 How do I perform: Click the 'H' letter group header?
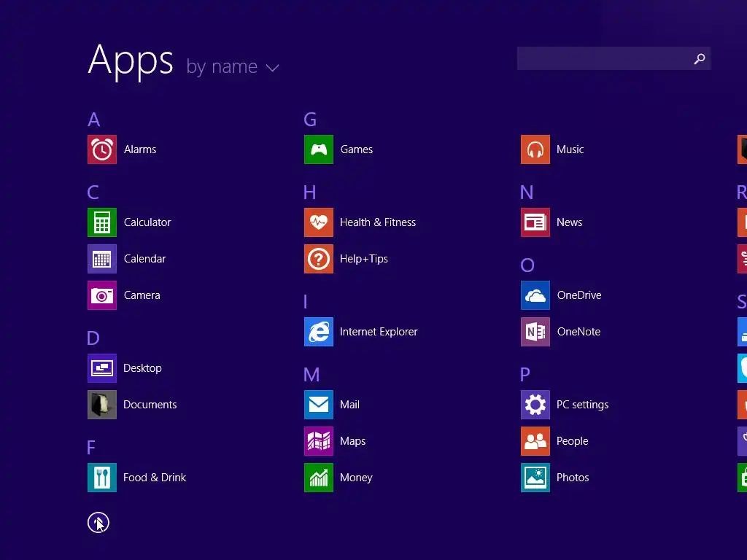pos(309,192)
